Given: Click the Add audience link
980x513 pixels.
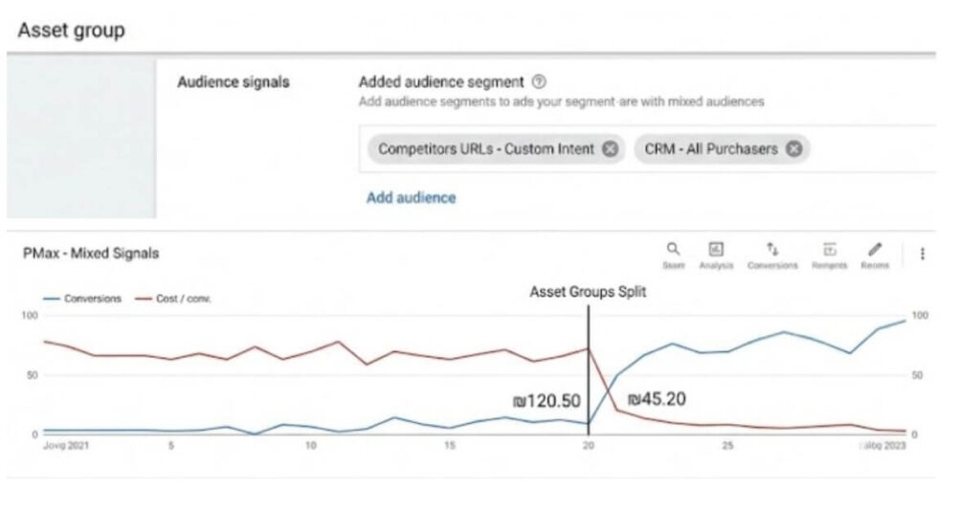Looking at the screenshot, I should tap(411, 198).
